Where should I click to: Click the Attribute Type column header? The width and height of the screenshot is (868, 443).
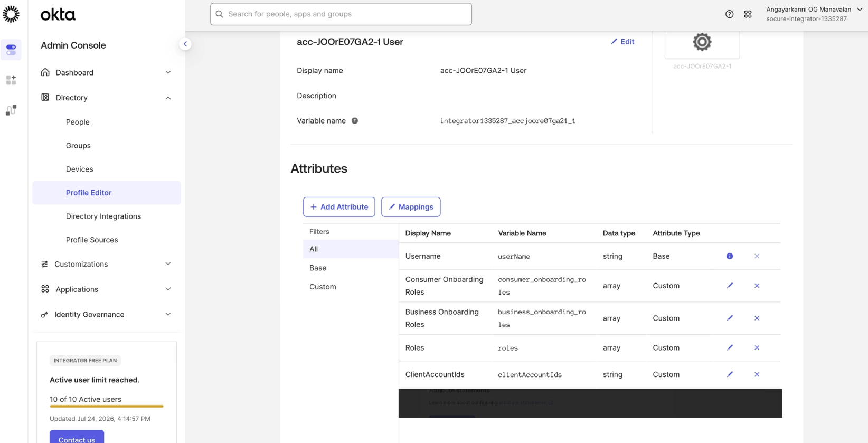click(x=676, y=233)
